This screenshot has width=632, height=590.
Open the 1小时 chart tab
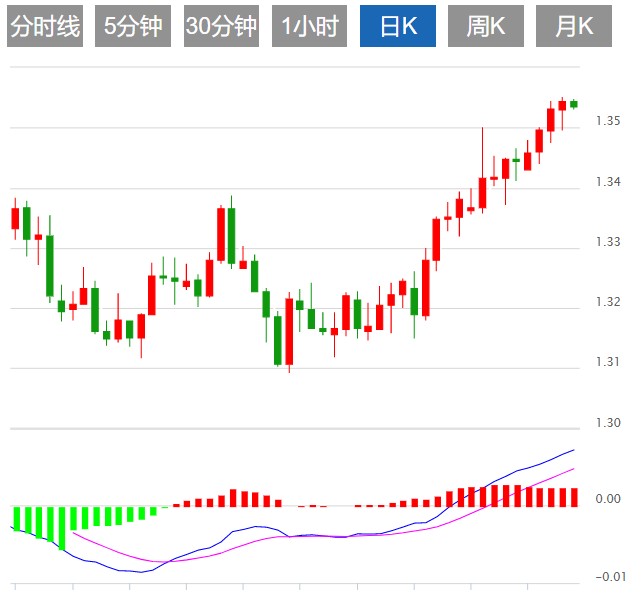(x=309, y=26)
